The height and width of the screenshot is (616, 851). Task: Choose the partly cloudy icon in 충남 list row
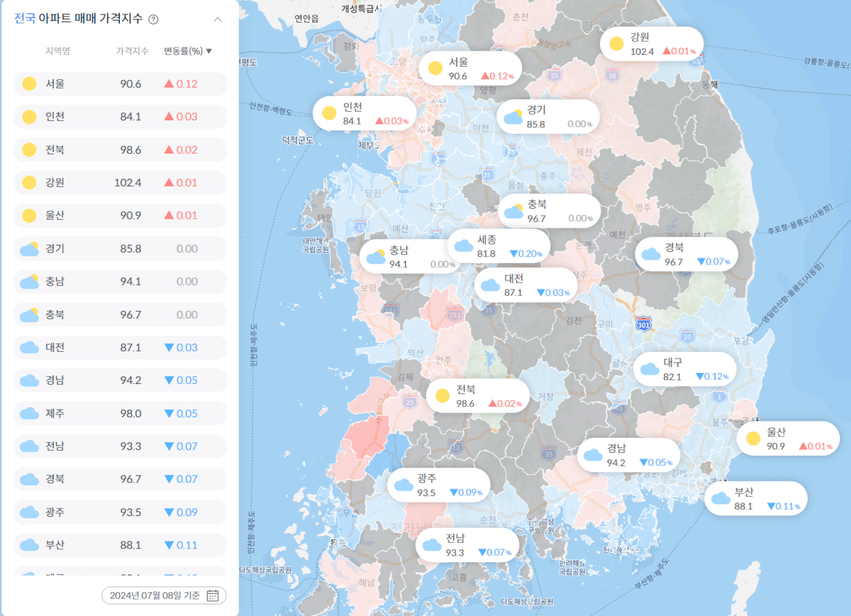(29, 282)
